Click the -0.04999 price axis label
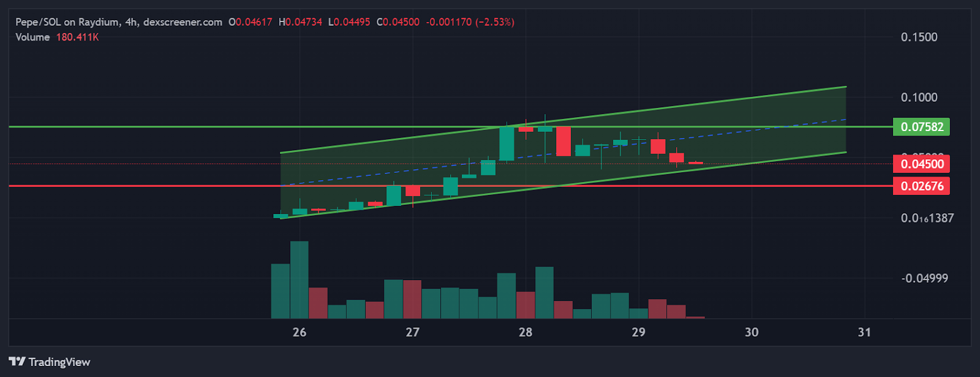The height and width of the screenshot is (377, 980). pos(924,278)
